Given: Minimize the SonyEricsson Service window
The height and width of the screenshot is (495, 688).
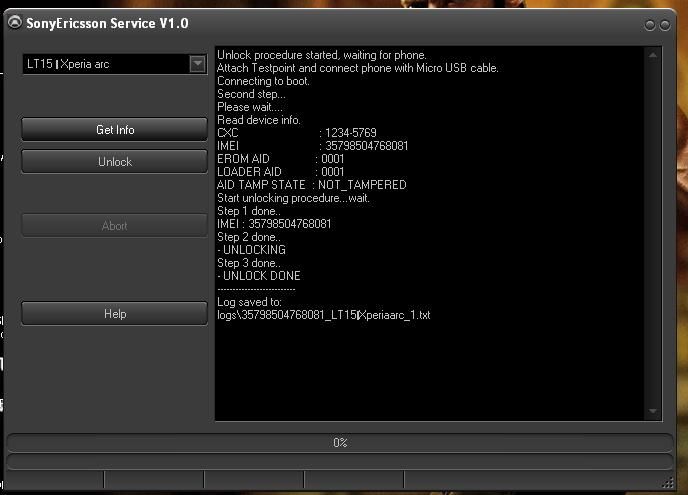Looking at the screenshot, I should [x=651, y=24].
